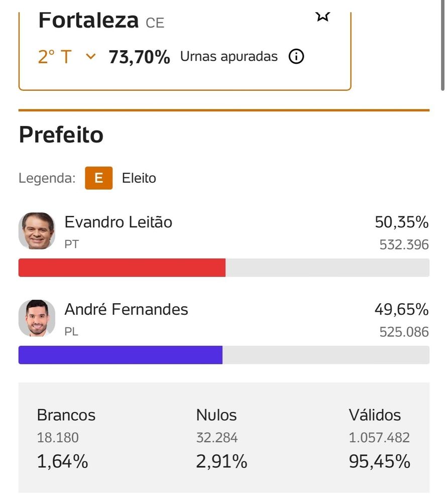This screenshot has width=448, height=502.
Task: Click the info icon beside Urnas apuradas
Action: (x=296, y=57)
